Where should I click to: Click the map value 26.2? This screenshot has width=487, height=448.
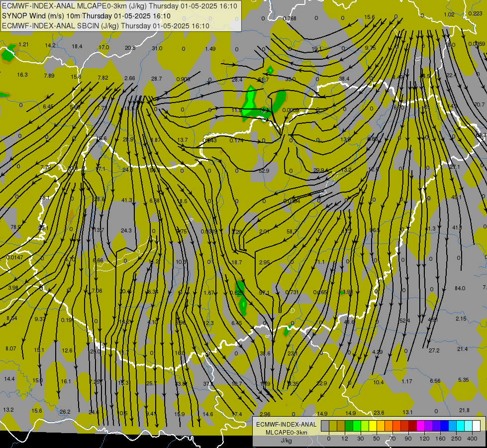point(65,412)
